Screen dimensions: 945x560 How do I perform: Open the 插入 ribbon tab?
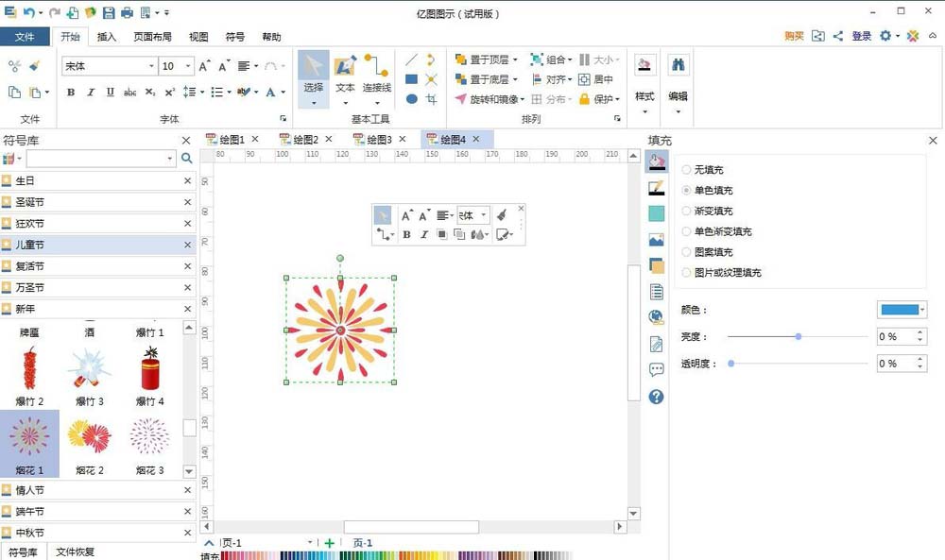tap(105, 37)
